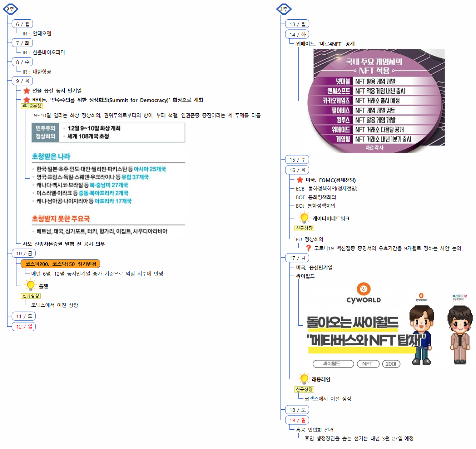Viewport: 476px width, 449px height.
Task: Click the text 래몽래인
Action: (x=321, y=379)
